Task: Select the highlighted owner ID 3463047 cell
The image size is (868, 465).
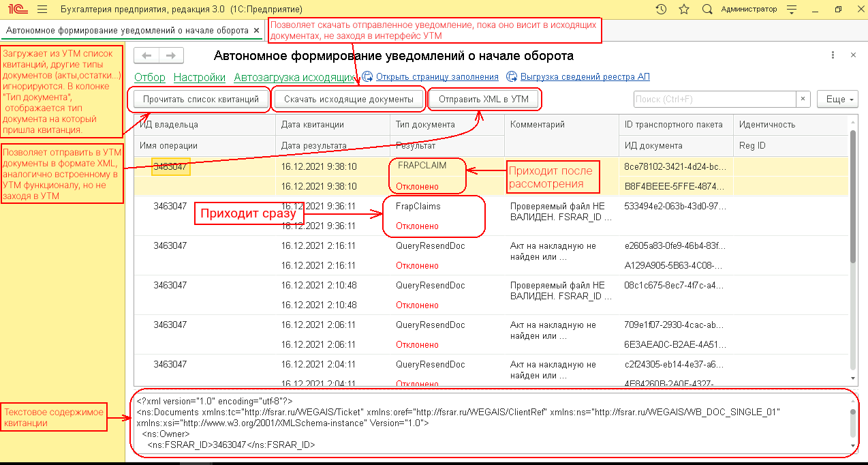Action: (x=170, y=166)
